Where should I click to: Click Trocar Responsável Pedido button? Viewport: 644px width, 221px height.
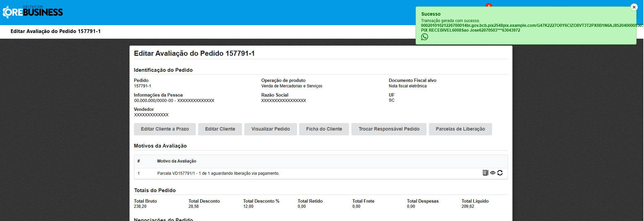click(x=389, y=129)
